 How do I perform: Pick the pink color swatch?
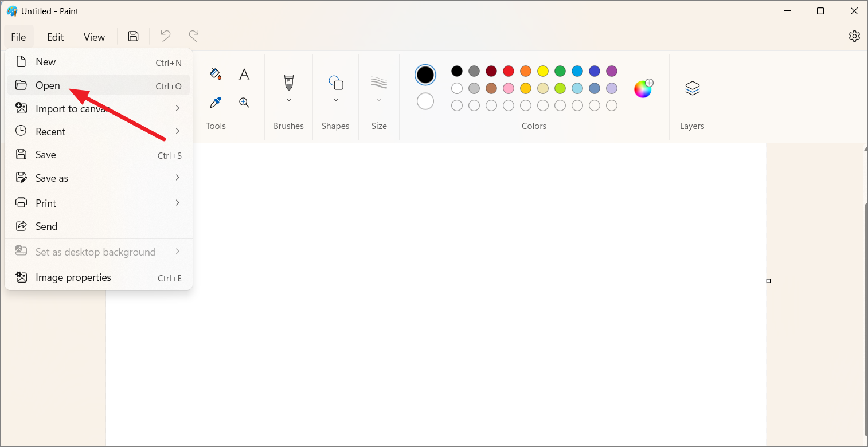pyautogui.click(x=509, y=88)
